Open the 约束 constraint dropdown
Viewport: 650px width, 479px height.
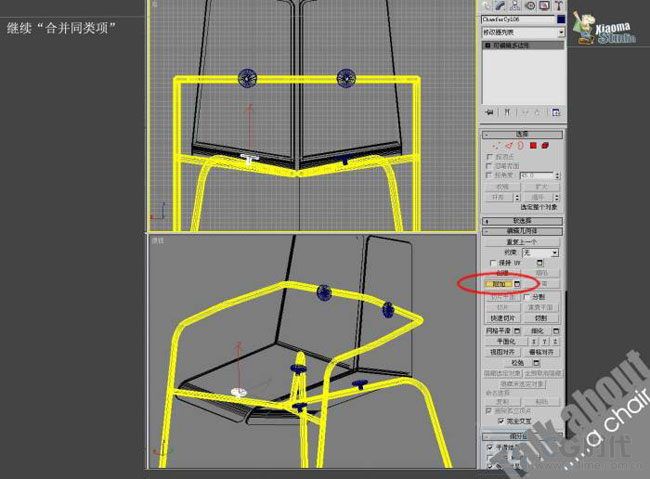click(x=540, y=252)
